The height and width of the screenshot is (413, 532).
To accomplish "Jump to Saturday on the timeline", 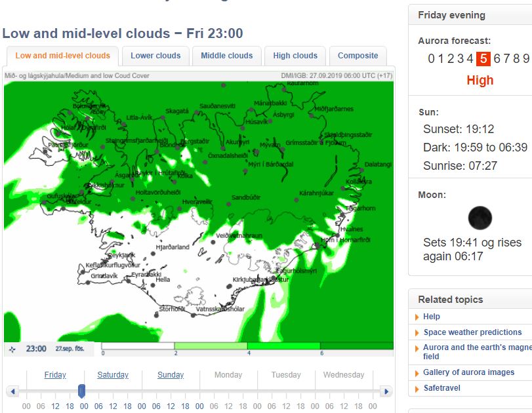I will point(113,375).
